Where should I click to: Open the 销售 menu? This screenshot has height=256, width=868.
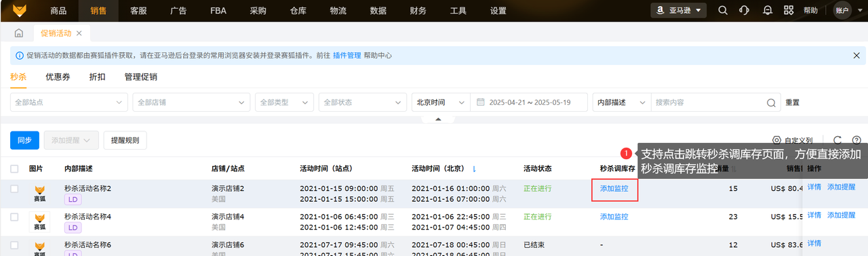pos(98,11)
